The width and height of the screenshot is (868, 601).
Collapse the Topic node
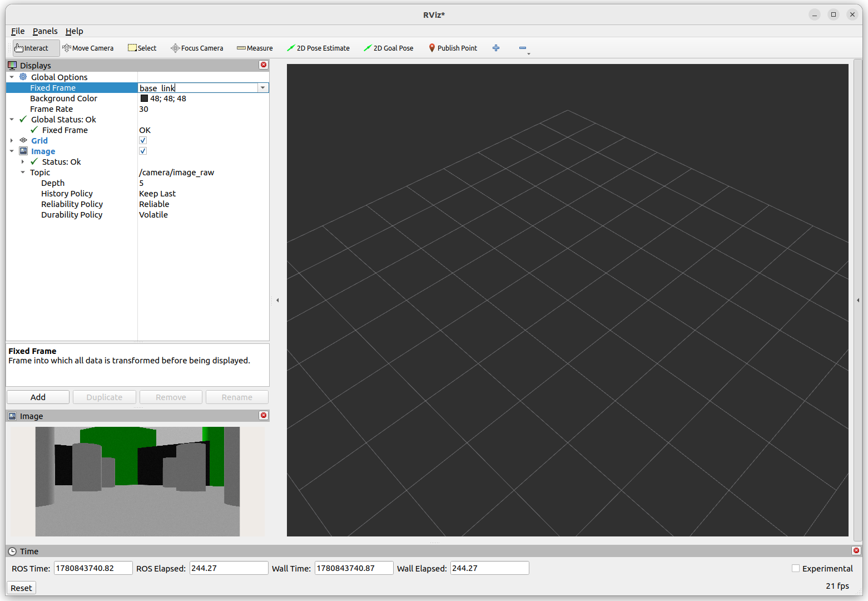[23, 172]
